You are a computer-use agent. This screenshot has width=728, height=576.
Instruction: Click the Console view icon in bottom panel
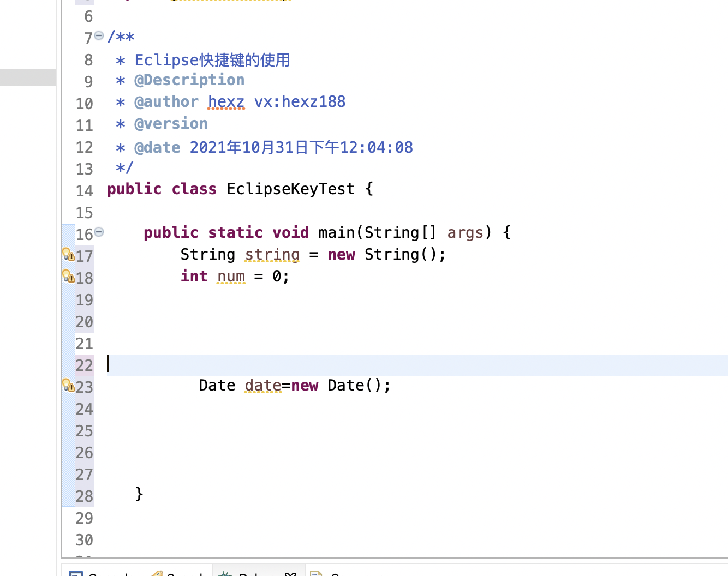(x=76, y=574)
